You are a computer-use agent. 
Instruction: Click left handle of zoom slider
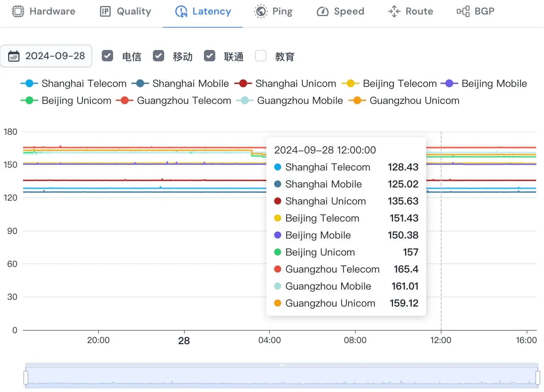(26, 378)
